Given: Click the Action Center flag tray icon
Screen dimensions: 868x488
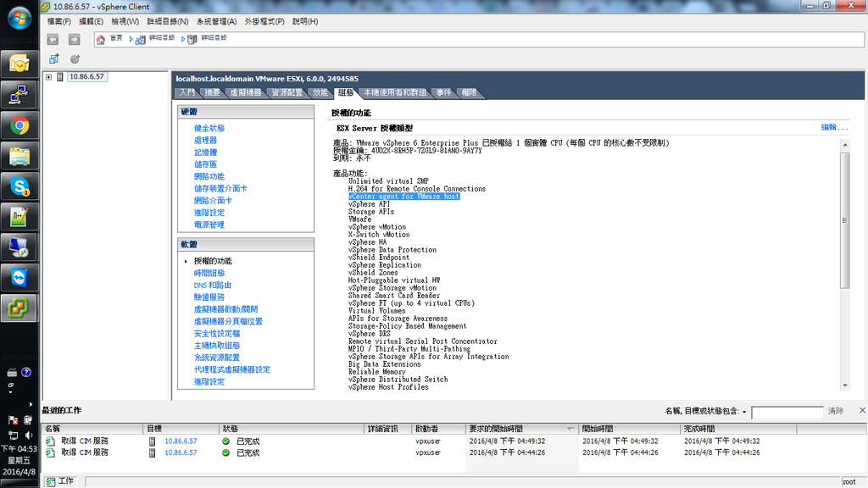Looking at the screenshot, I should coord(14,420).
